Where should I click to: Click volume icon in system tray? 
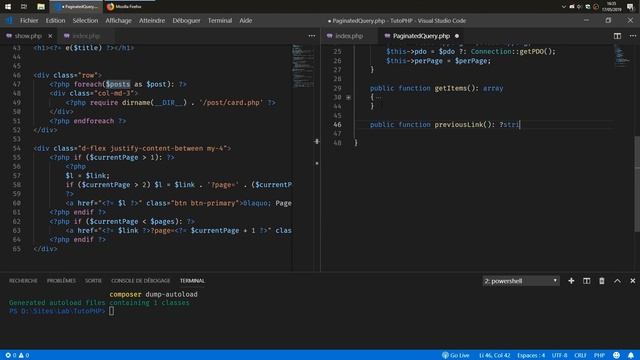(580, 7)
